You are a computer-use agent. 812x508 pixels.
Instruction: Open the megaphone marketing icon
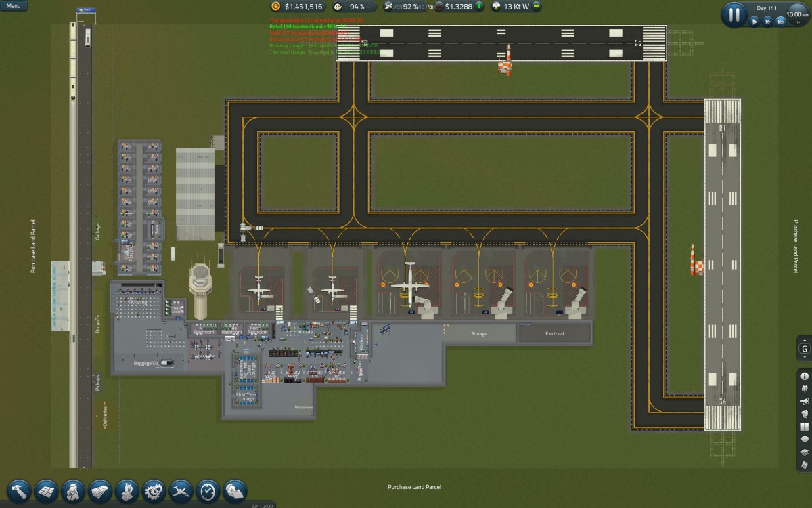[805, 402]
